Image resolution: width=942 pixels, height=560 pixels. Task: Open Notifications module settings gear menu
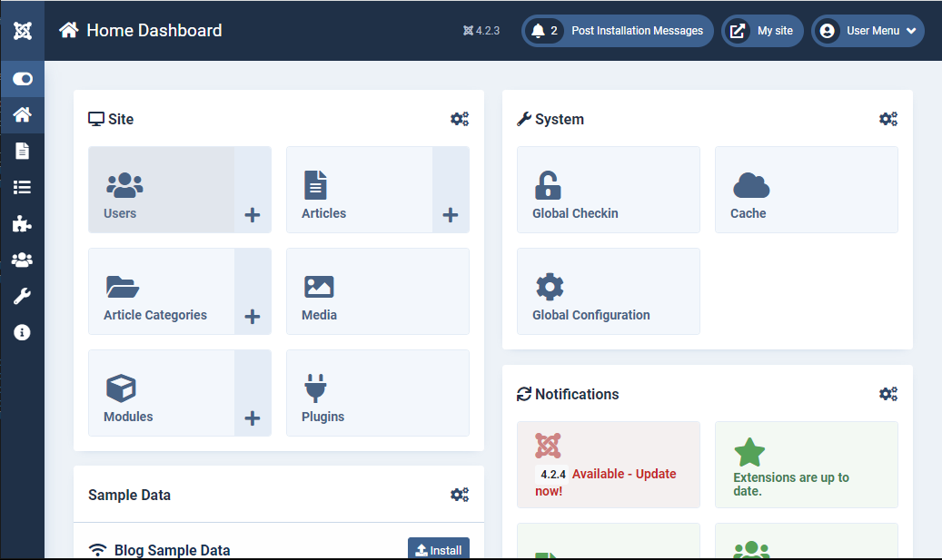coord(887,394)
